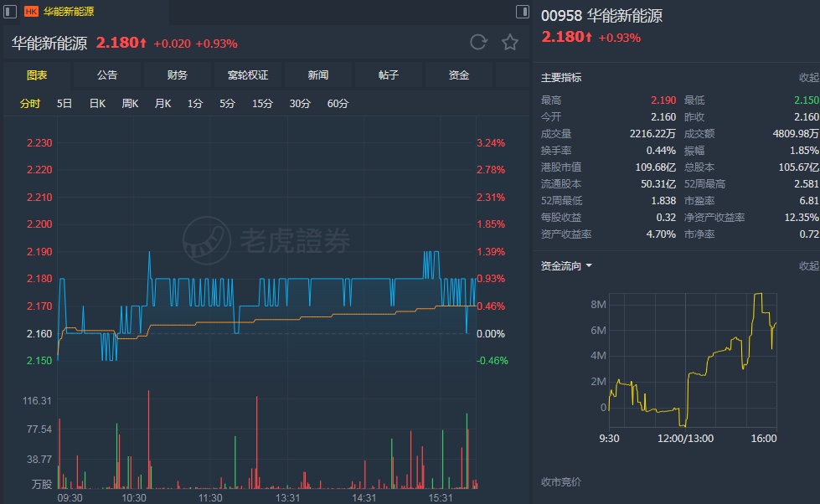Click the 成交额 value 4809.98万
820x504 pixels.
click(796, 133)
